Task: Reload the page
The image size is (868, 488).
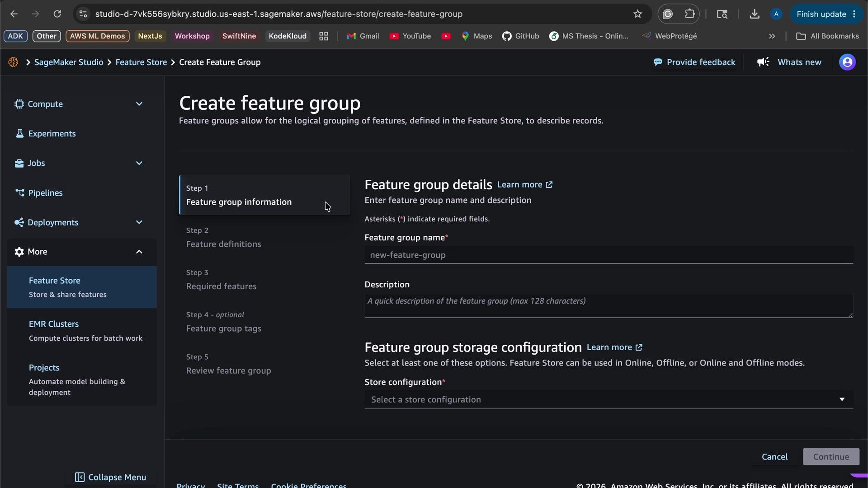Action: pyautogui.click(x=57, y=14)
